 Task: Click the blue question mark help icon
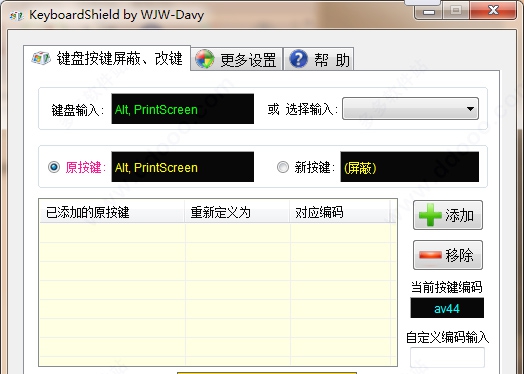pos(298,59)
